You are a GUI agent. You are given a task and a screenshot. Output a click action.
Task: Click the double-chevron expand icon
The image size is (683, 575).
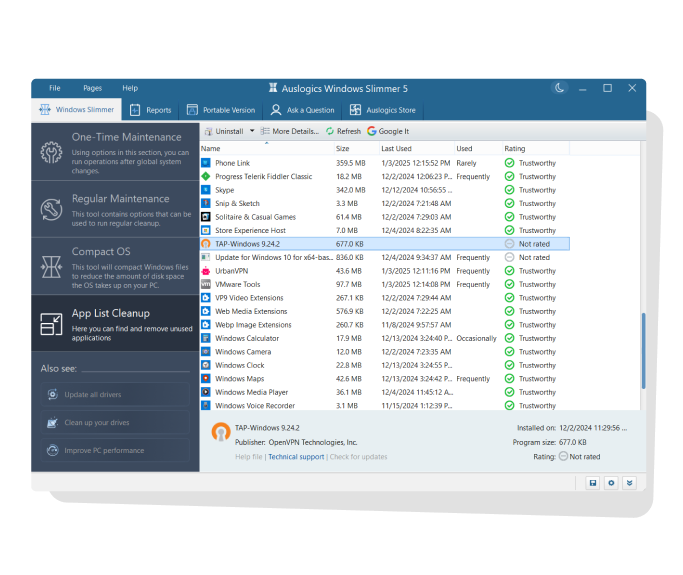pos(629,483)
